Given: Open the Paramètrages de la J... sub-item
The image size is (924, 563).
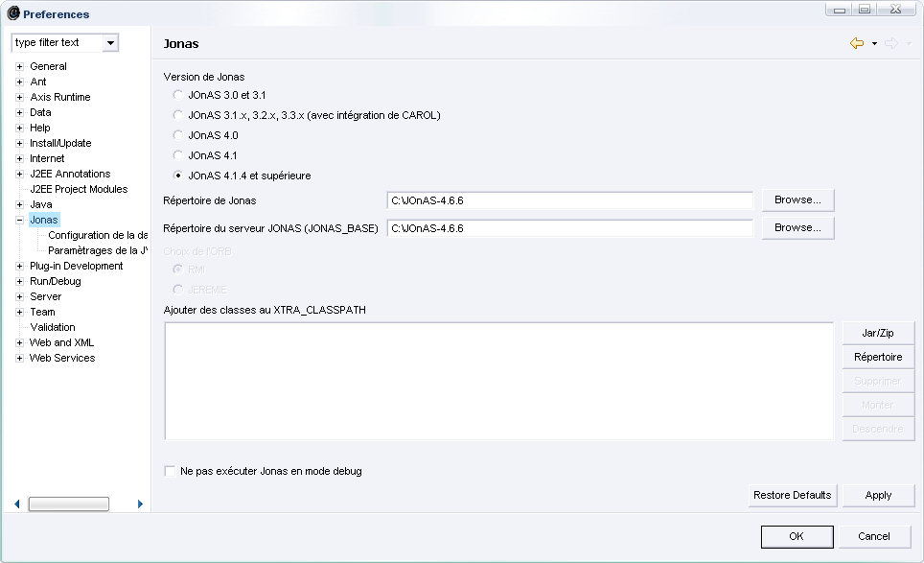Looking at the screenshot, I should [98, 250].
